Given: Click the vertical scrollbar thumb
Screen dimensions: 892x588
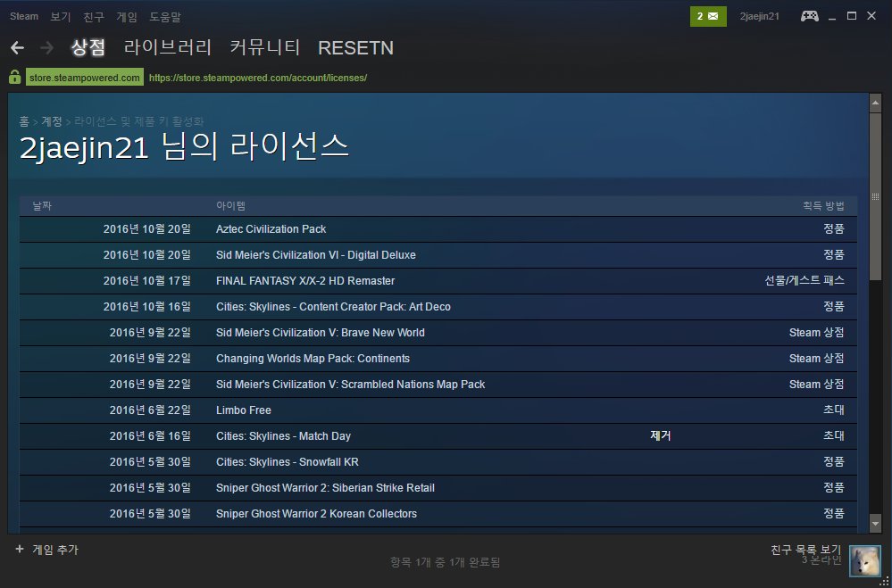Looking at the screenshot, I should tap(875, 197).
